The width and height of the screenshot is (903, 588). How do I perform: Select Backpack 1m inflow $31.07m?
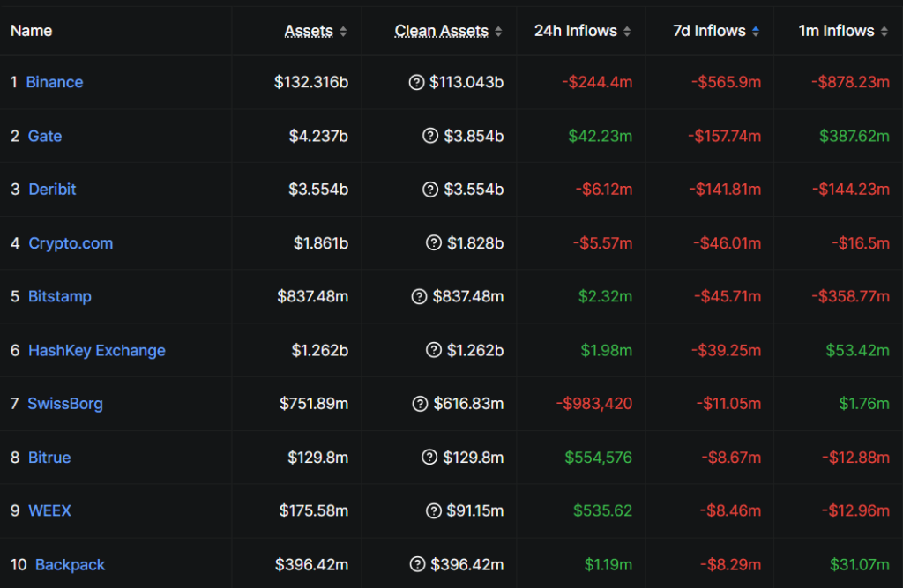(x=860, y=564)
